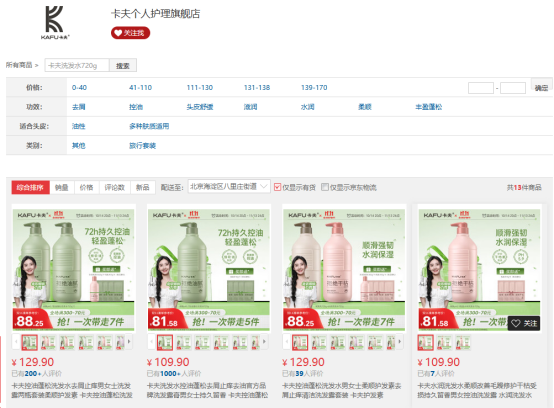Click the KAFU store logo
This screenshot has width=554, height=408.
coord(55,22)
